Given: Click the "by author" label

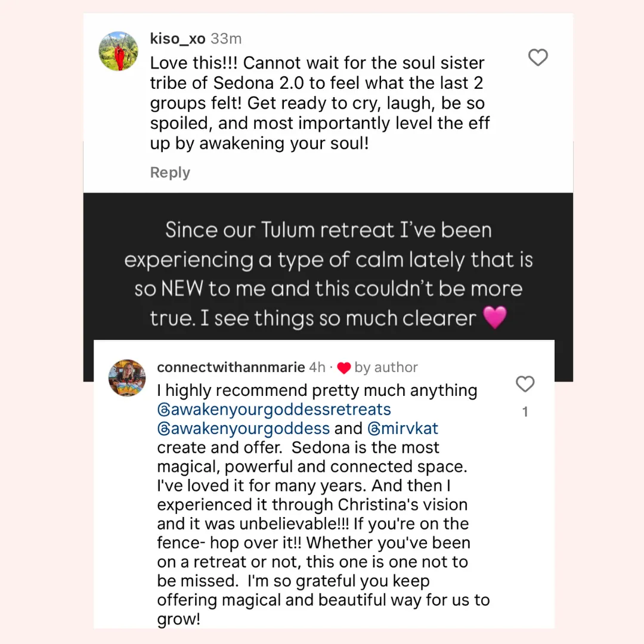Looking at the screenshot, I should [386, 367].
